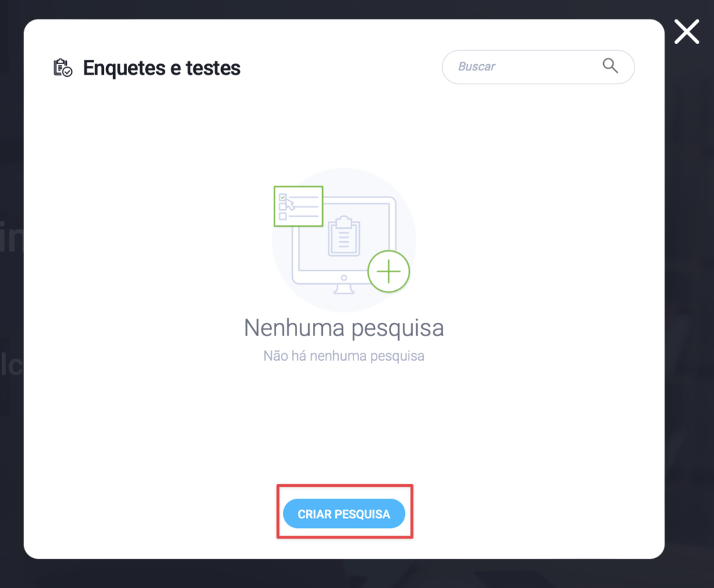Close the Enquetes e testes dialog
Image resolution: width=714 pixels, height=588 pixels.
click(x=687, y=32)
